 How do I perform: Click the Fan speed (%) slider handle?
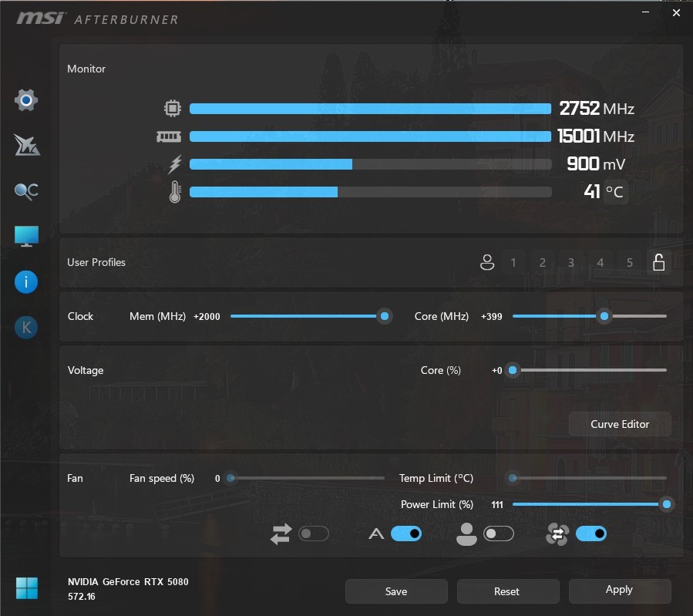tap(230, 478)
